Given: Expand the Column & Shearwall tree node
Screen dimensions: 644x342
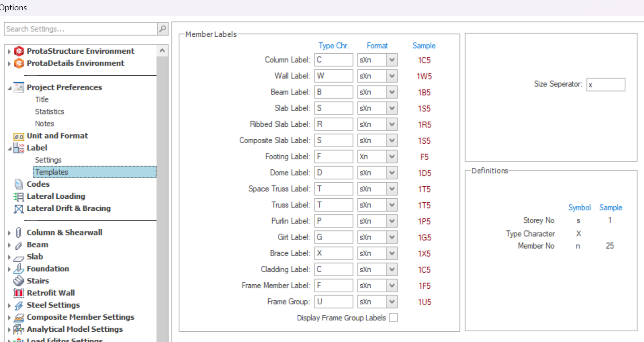Looking at the screenshot, I should pyautogui.click(x=9, y=233).
